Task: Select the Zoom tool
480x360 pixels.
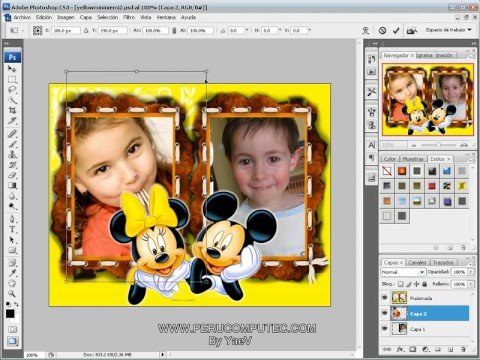Action: [12, 293]
